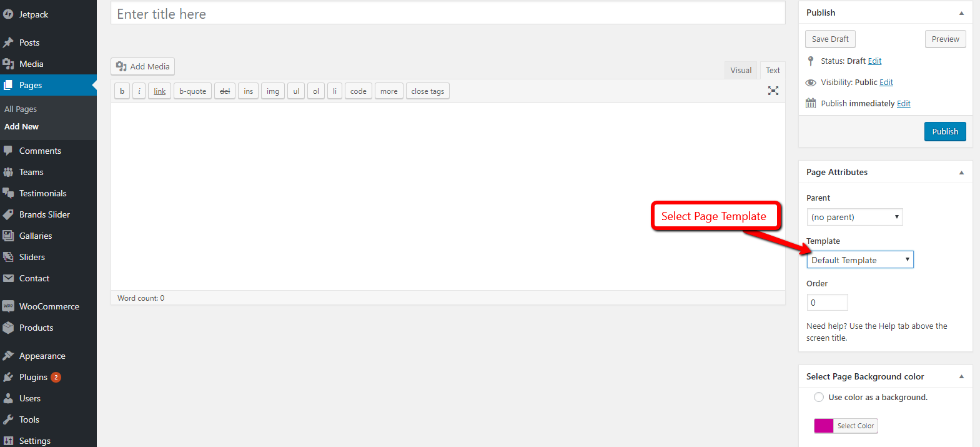Open All Pages submenu item

click(21, 109)
